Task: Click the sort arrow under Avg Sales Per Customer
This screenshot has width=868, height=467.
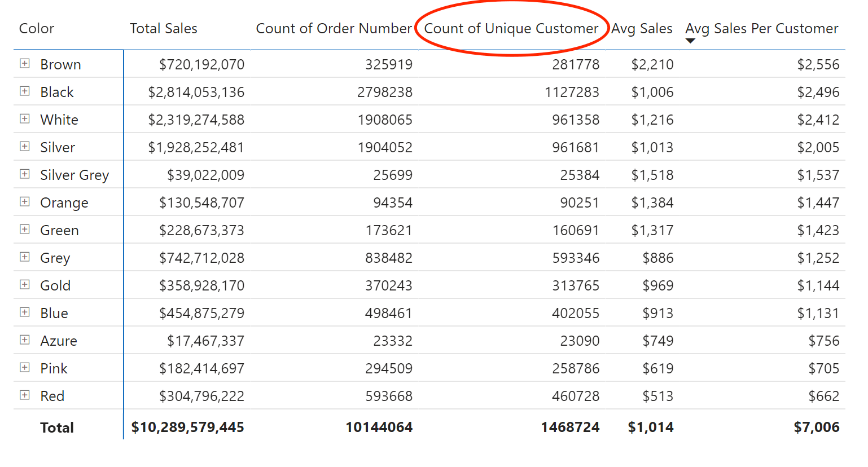Action: 691,41
